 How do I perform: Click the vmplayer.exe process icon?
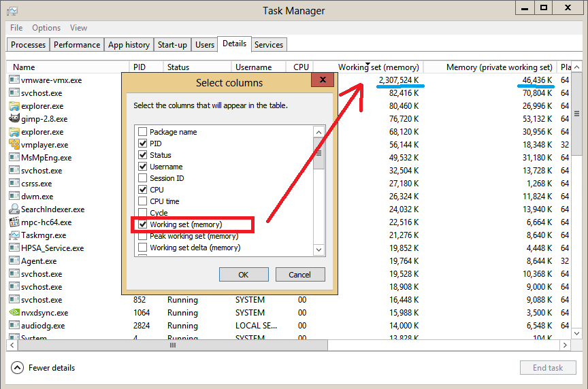pyautogui.click(x=14, y=145)
